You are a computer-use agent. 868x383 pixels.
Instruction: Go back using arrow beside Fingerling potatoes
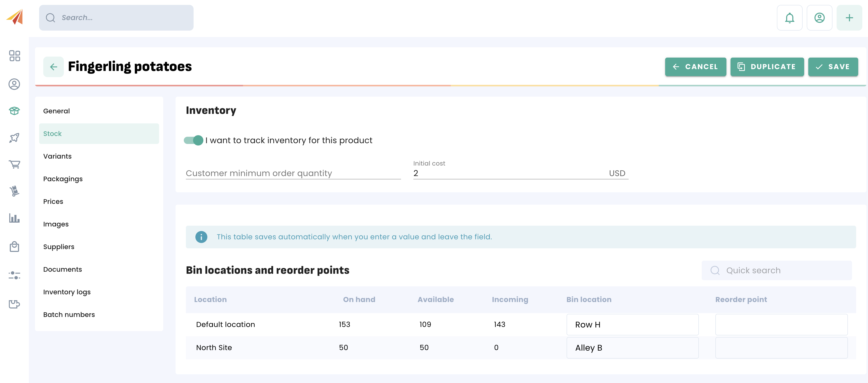pyautogui.click(x=53, y=67)
